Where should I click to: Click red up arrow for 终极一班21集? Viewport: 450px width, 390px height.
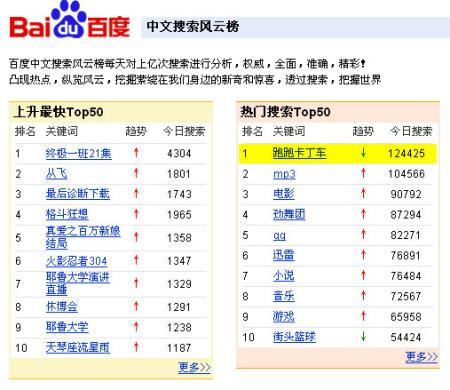(x=136, y=153)
